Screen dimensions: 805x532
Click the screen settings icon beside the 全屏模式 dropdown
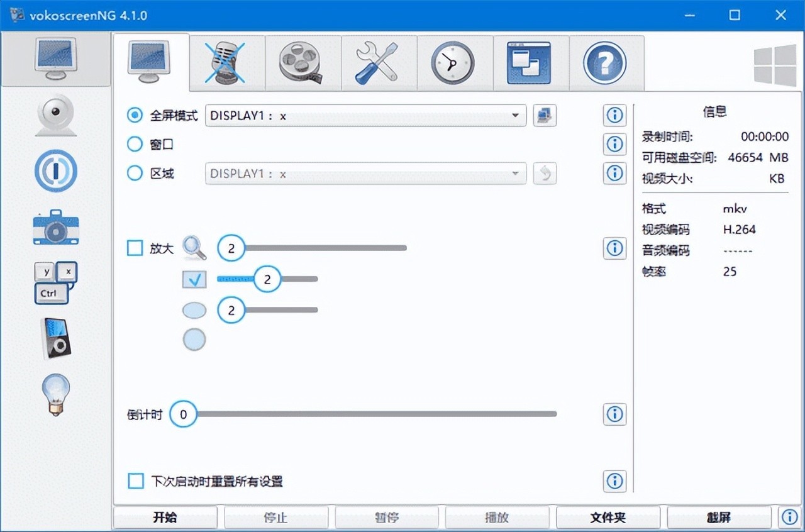545,115
